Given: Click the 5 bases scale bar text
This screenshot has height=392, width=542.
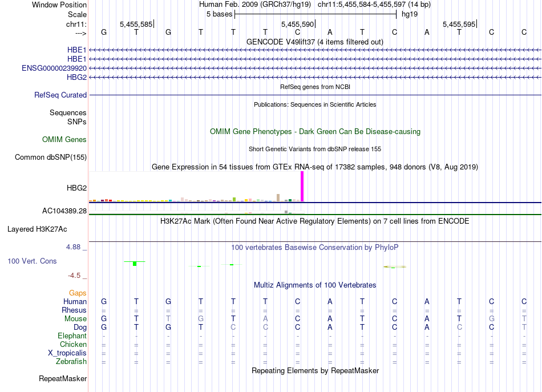Looking at the screenshot, I should [x=219, y=14].
